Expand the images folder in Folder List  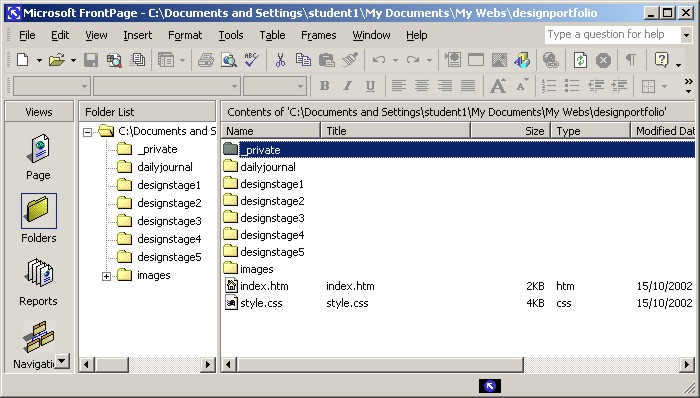pyautogui.click(x=106, y=276)
